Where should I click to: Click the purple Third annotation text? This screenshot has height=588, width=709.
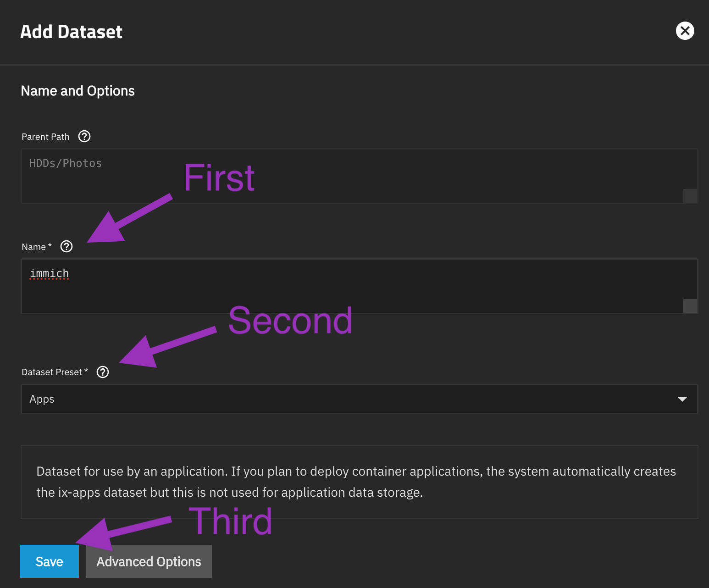tap(230, 521)
